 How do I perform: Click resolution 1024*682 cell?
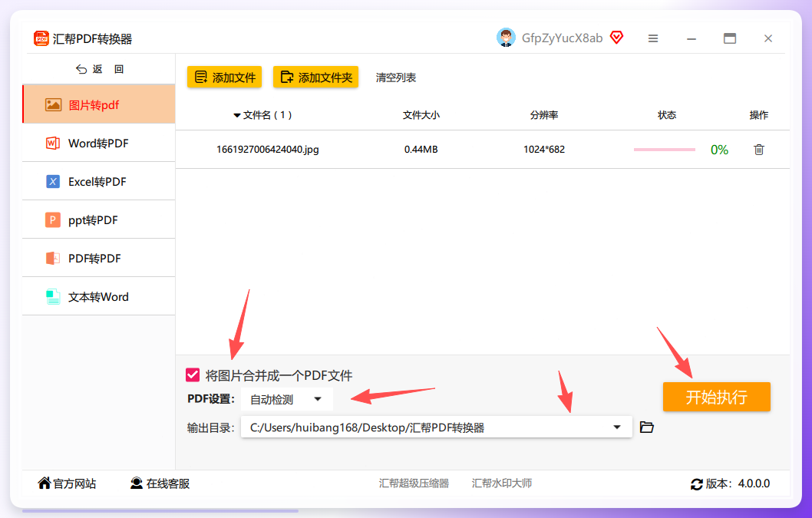(x=544, y=150)
